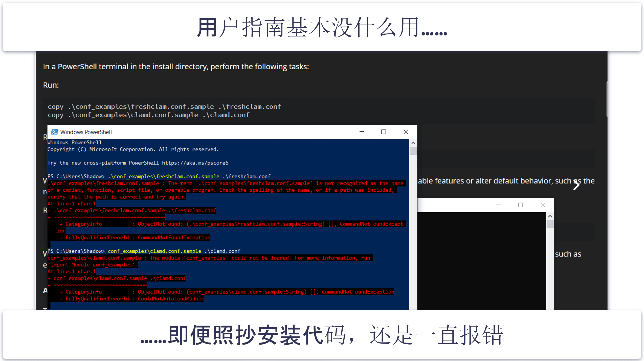The width and height of the screenshot is (644, 361).
Task: Click the 'https://aka.ms/pscore6' PowerShell line
Action: tap(138, 163)
